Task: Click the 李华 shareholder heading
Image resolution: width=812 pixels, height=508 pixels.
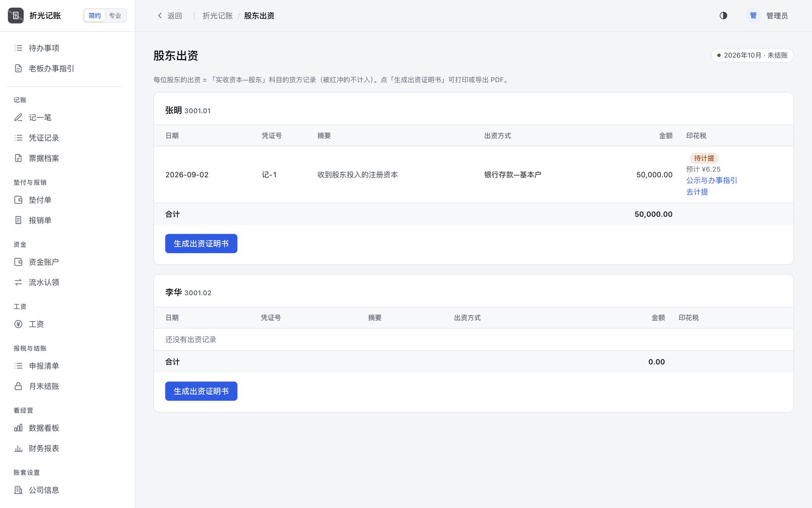Action: click(x=173, y=292)
